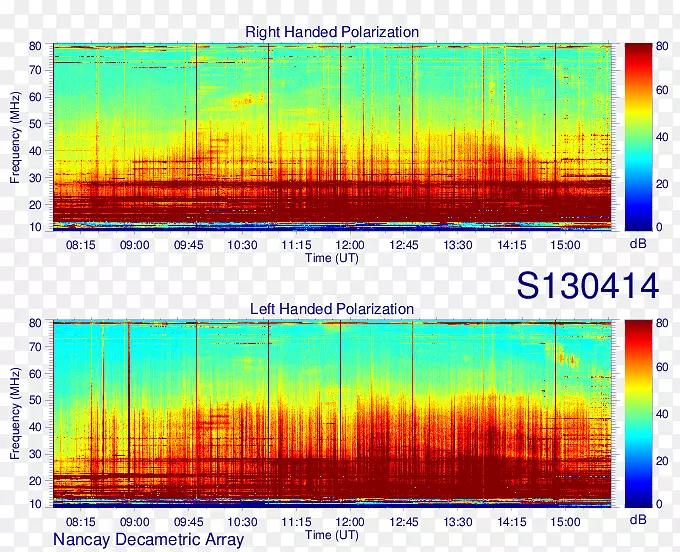Click the "Left Handed Polarization" plot title

tap(332, 309)
